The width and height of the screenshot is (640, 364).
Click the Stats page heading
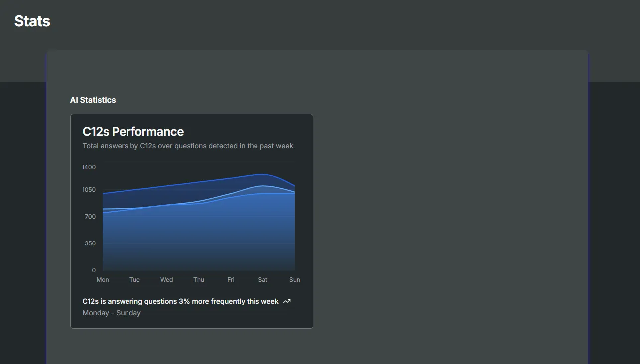[32, 21]
